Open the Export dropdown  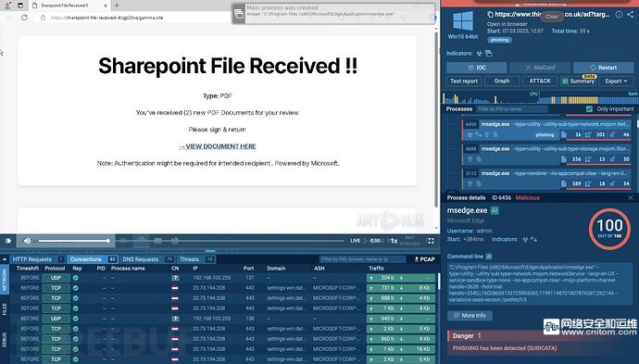pyautogui.click(x=616, y=82)
